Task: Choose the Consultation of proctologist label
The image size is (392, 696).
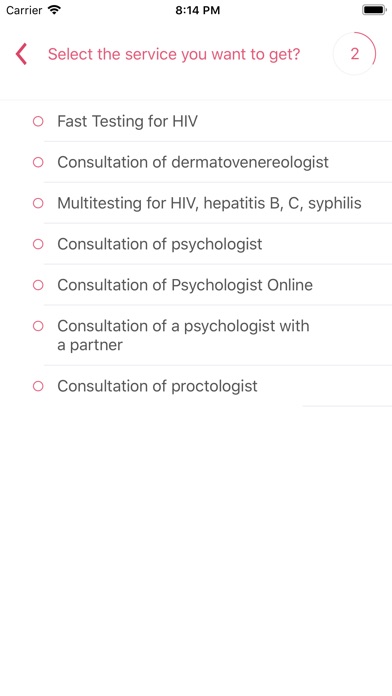Action: point(157,386)
